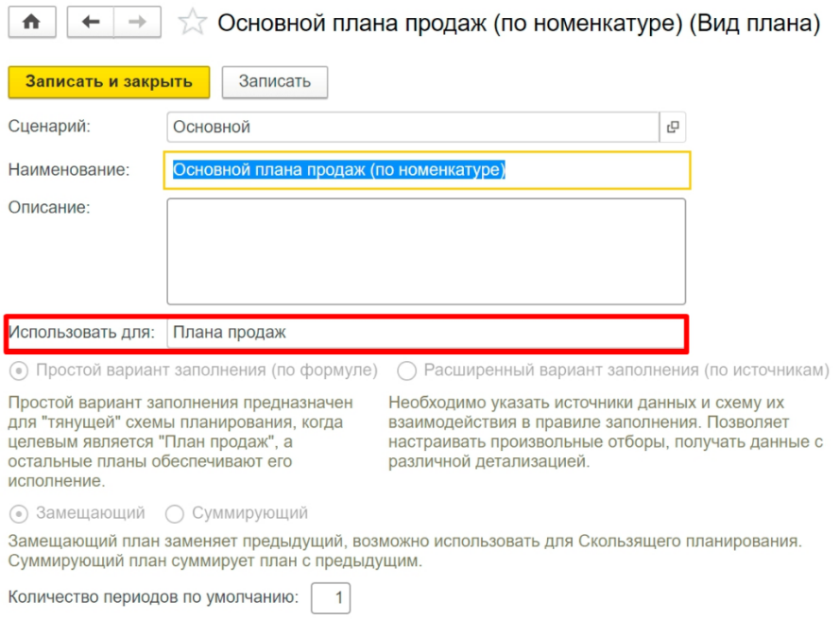
Task: Select Простой вариант заполнения radio button
Action: [x=18, y=370]
